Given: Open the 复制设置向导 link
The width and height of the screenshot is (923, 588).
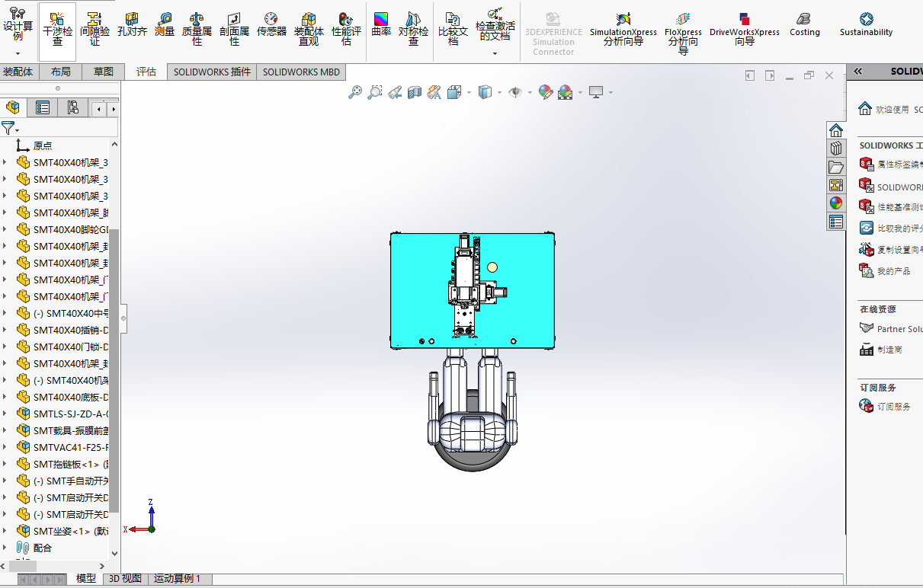Looking at the screenshot, I should [x=891, y=249].
